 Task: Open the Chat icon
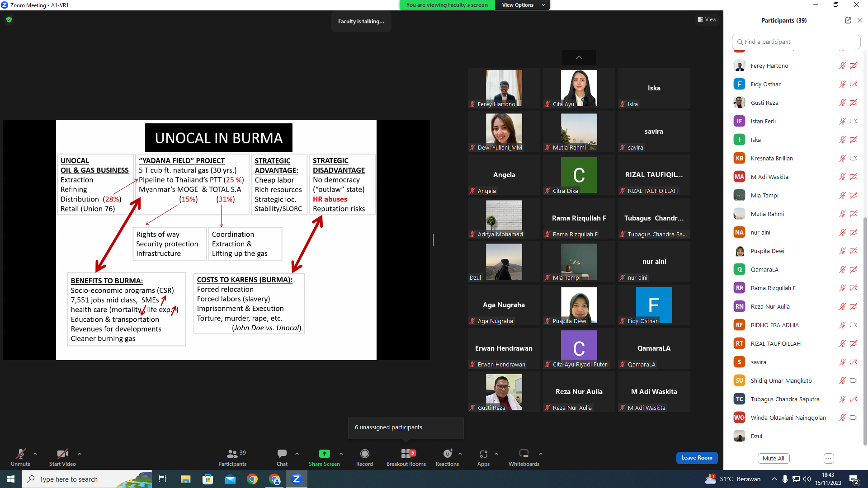click(x=282, y=453)
